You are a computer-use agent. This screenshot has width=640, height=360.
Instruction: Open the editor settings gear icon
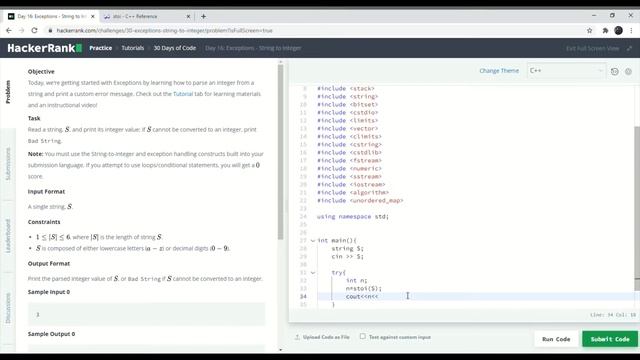tap(628, 71)
